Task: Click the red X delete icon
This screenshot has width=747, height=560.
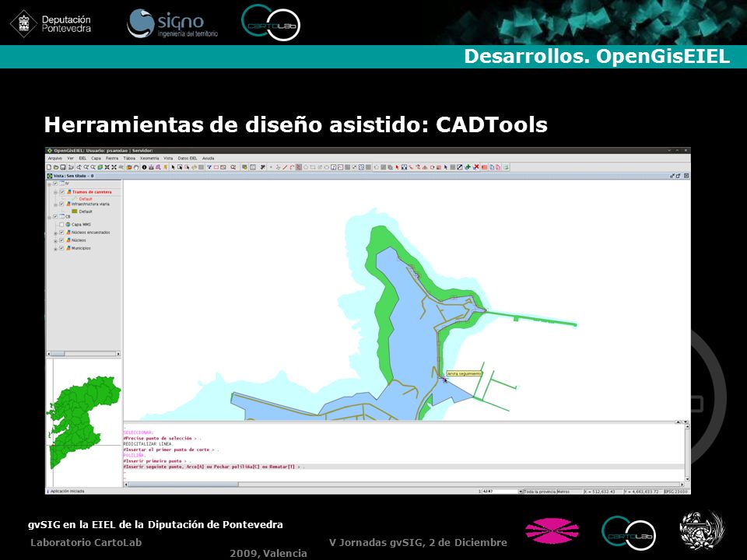Action: 475,167
